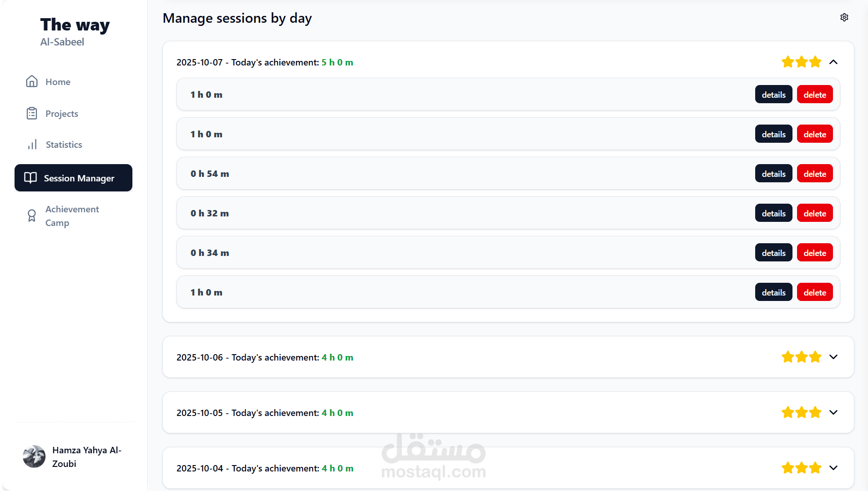Click the Achievement Camp medal icon
The image size is (868, 491).
32,215
